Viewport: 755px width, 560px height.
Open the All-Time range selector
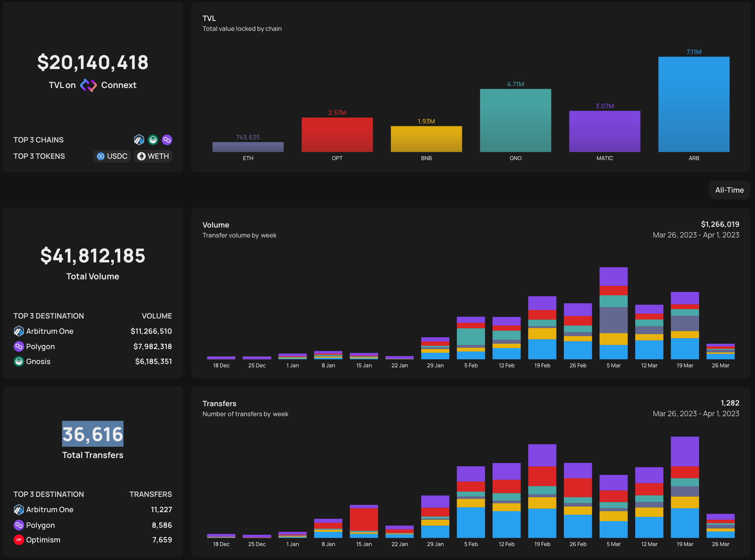click(729, 190)
